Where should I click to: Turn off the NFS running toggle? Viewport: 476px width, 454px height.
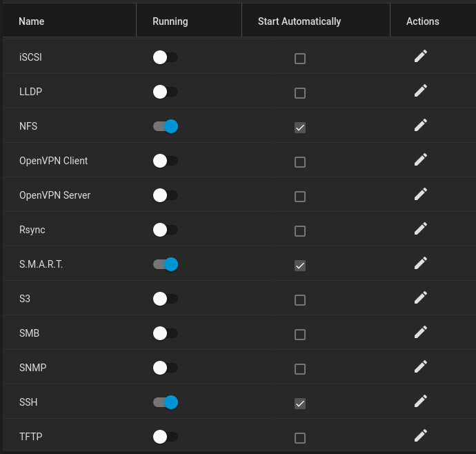click(166, 126)
